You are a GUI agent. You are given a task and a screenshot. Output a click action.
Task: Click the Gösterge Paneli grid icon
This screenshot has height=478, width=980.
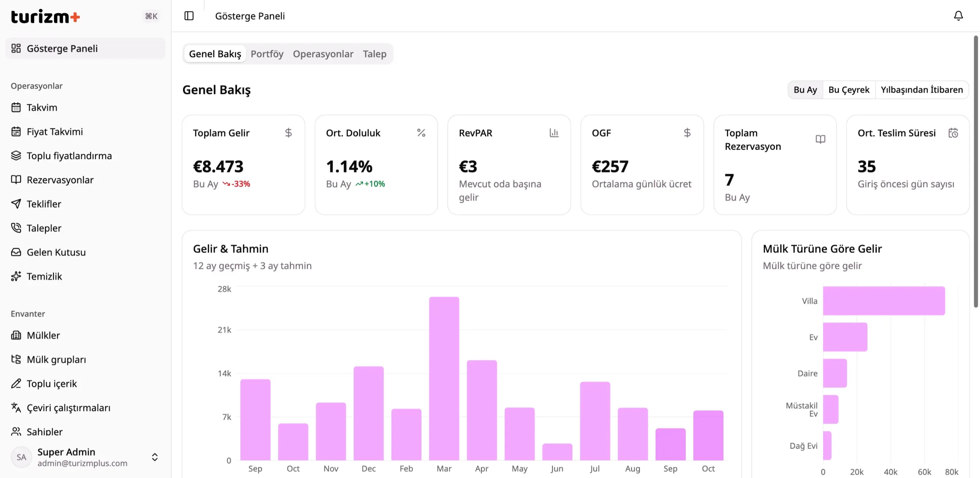16,49
